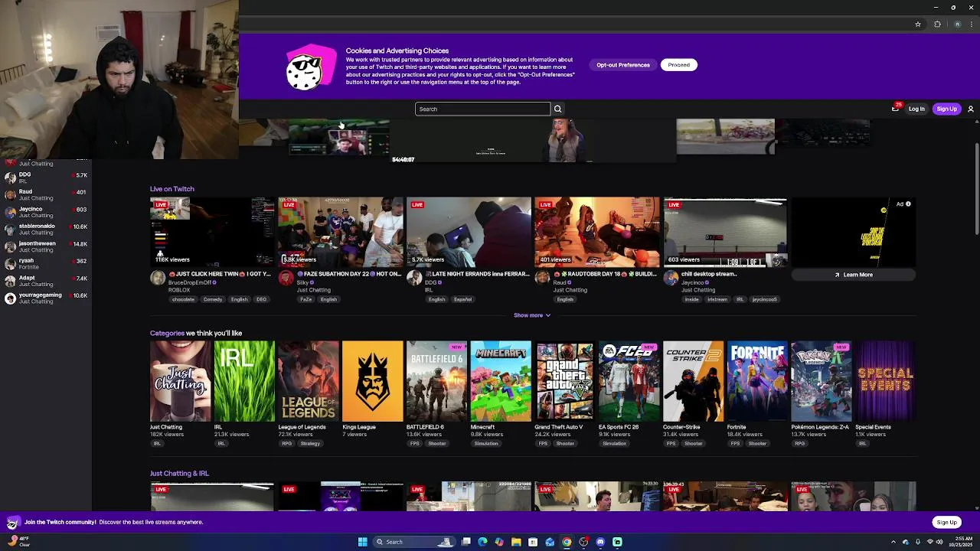Open the Just Chatting category cover
The height and width of the screenshot is (551, 980).
click(180, 381)
